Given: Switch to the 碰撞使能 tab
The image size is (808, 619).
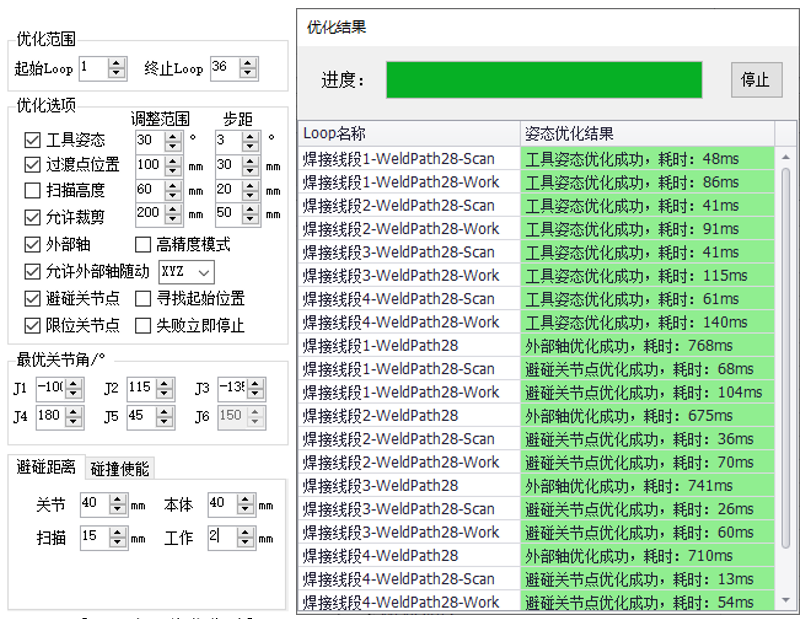Looking at the screenshot, I should 119,468.
